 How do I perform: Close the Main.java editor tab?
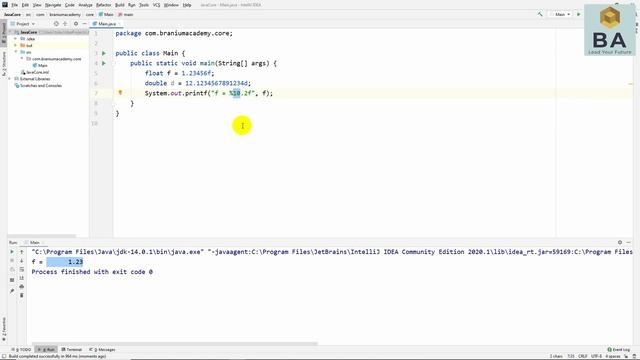coord(120,24)
